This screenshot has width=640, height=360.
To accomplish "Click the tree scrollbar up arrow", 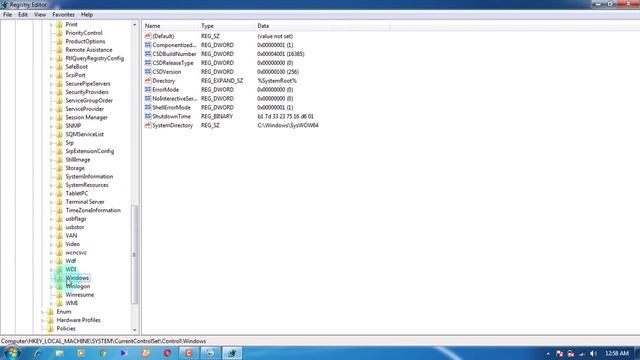I will [134, 25].
